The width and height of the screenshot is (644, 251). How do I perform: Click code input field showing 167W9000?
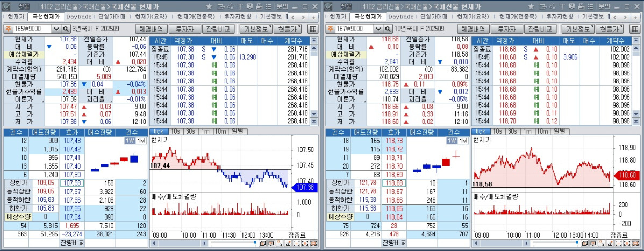[354, 29]
